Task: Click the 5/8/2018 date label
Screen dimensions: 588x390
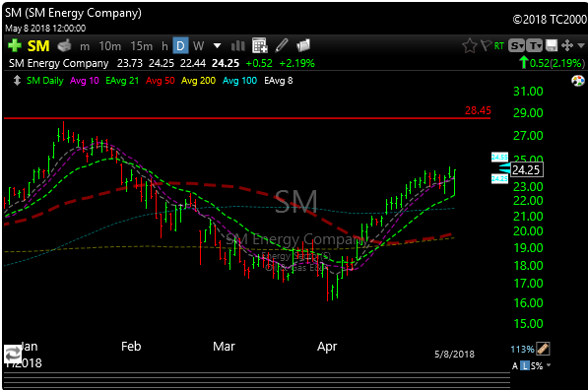Action: [x=454, y=354]
